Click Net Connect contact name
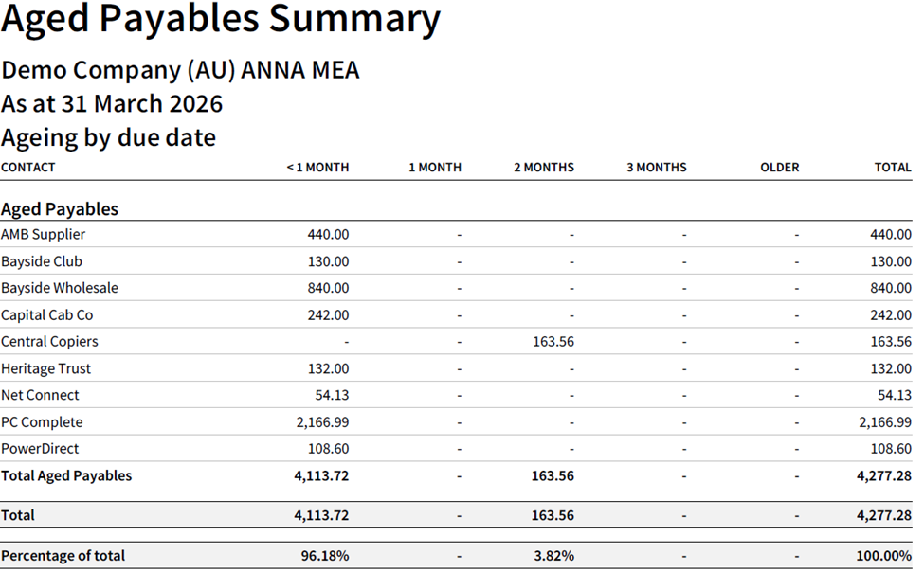This screenshot has width=924, height=572. (x=41, y=395)
